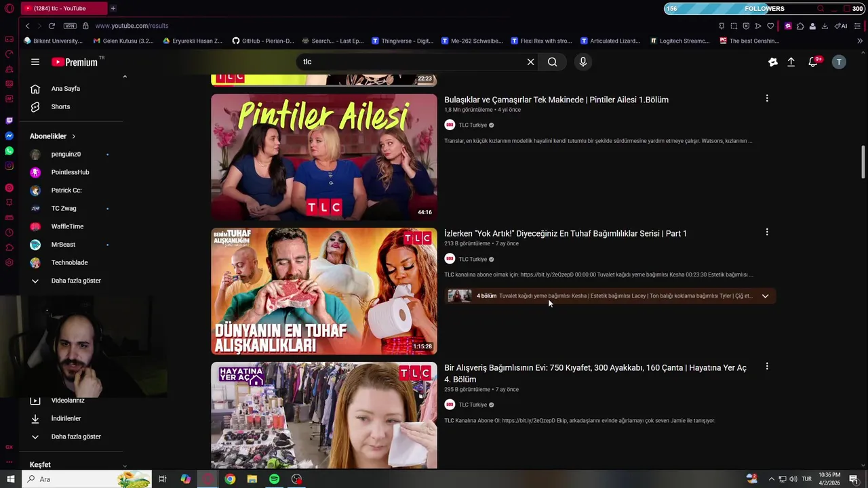
Task: Open options menu for Tuhaf Bağımlılıklar video
Action: pyautogui.click(x=767, y=232)
